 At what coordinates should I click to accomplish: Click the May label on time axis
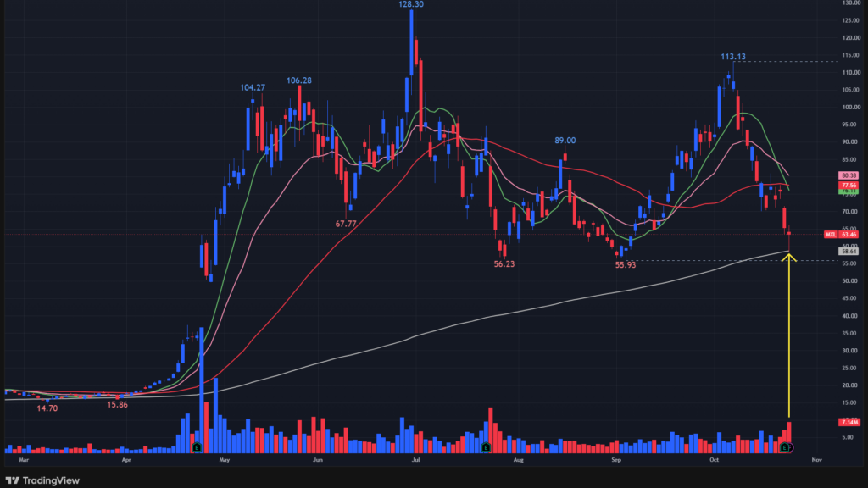click(x=224, y=460)
